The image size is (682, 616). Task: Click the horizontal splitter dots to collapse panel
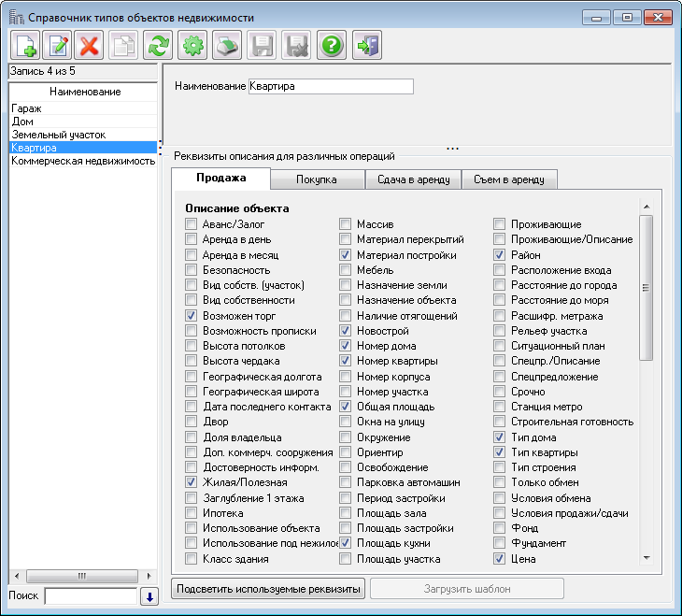(452, 148)
